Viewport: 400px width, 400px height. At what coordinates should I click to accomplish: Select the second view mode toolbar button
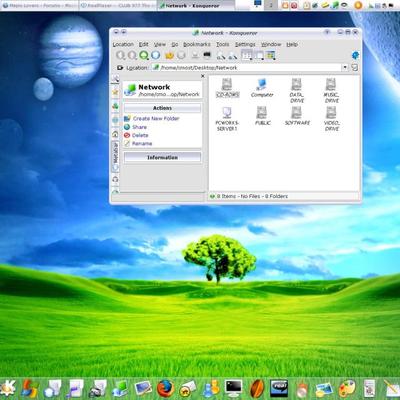coord(259,56)
